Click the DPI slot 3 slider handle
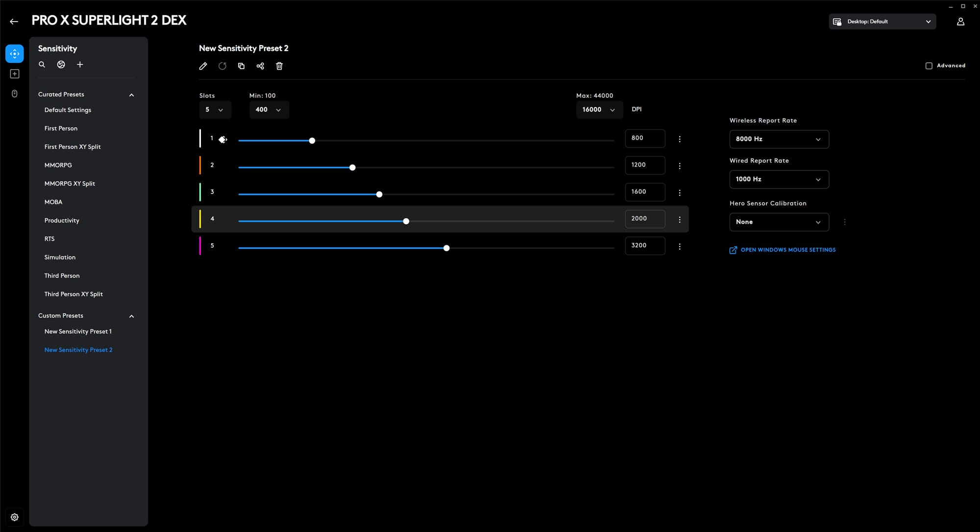The width and height of the screenshot is (980, 532). 379,195
